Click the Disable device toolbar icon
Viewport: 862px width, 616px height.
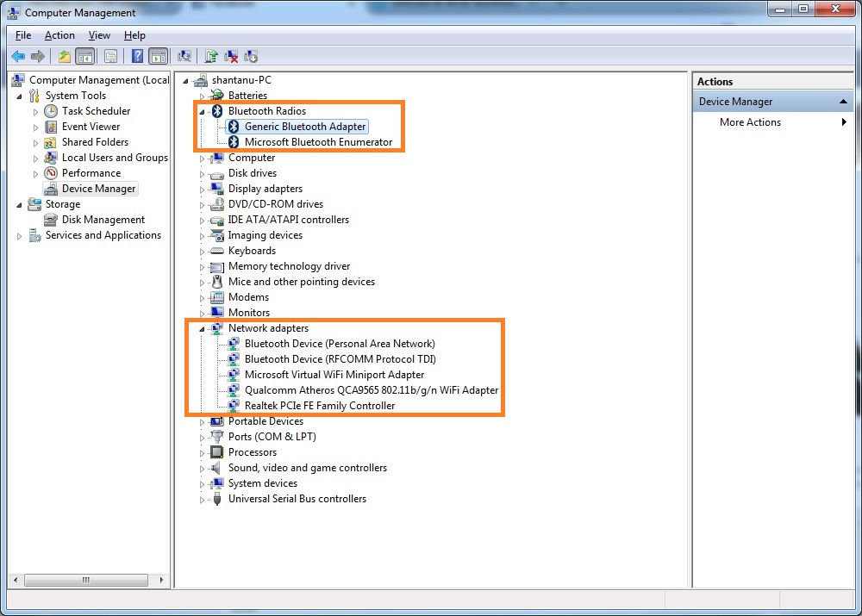[x=251, y=56]
